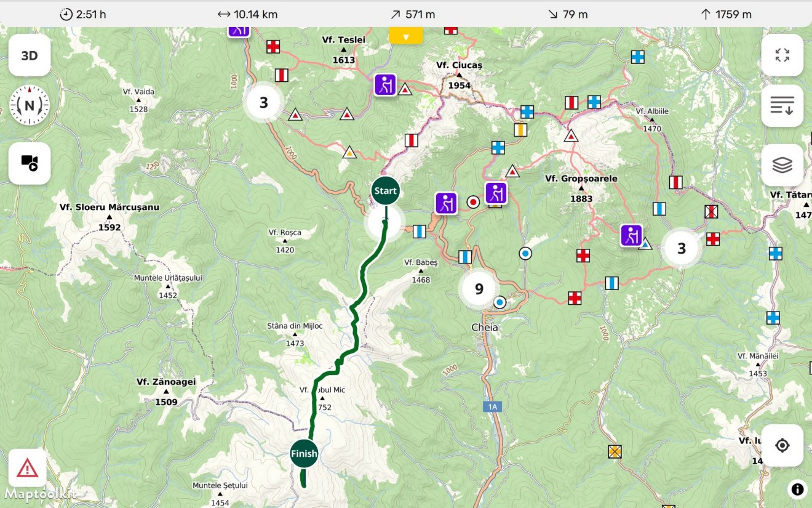Select the crossed-out yellow marker near road 1A
The image size is (812, 508).
click(x=615, y=451)
